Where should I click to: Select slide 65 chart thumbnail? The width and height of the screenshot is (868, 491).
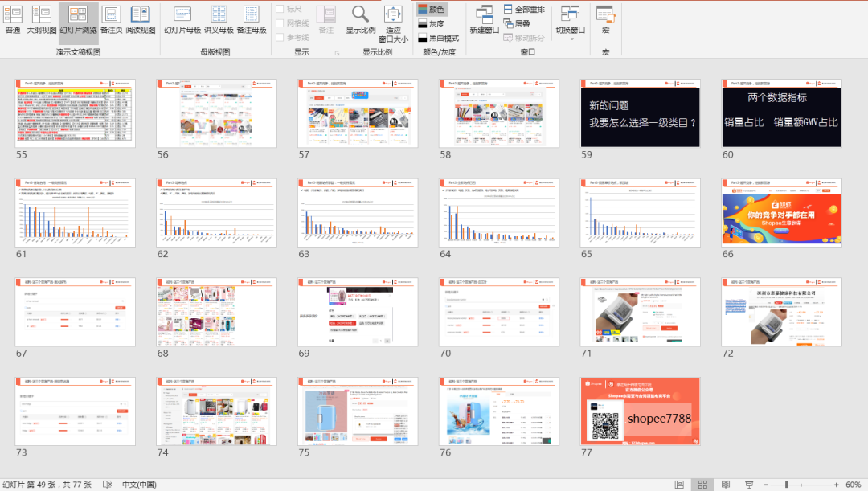[x=640, y=213]
